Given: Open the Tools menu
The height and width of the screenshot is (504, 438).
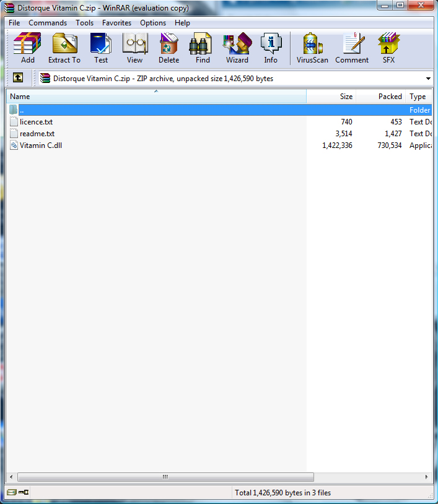Looking at the screenshot, I should pos(85,23).
